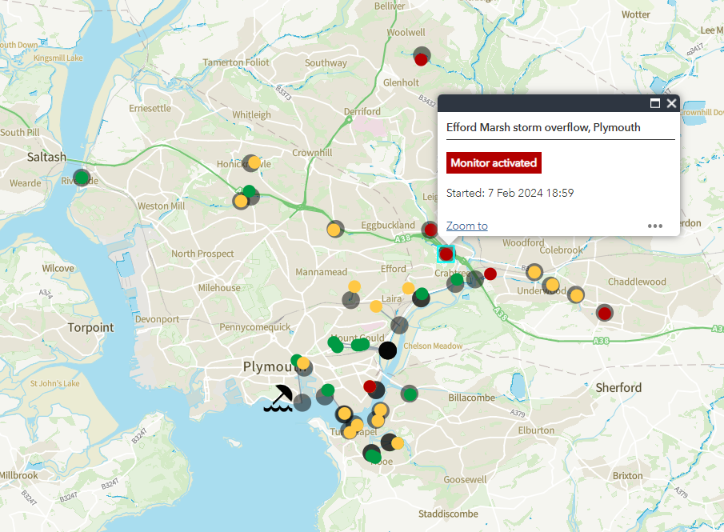Screen dimensions: 724x532
Task: Select the yellow marker west of Eggbuckland
Action: [334, 229]
